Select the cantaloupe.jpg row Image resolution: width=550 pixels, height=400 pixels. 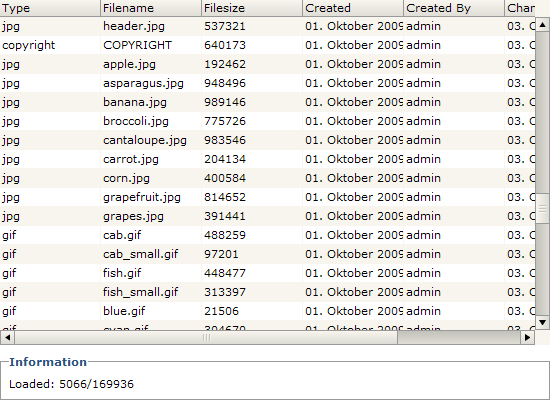pyautogui.click(x=268, y=140)
